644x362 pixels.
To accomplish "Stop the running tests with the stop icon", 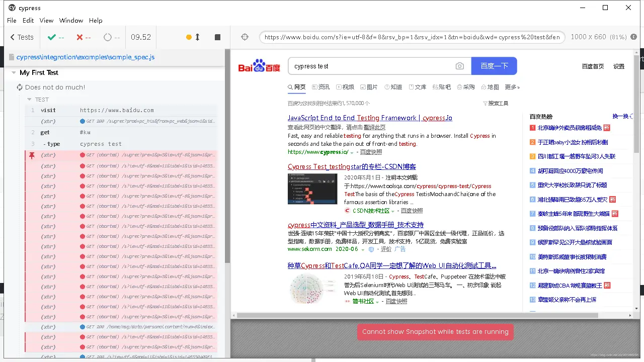I will click(217, 37).
